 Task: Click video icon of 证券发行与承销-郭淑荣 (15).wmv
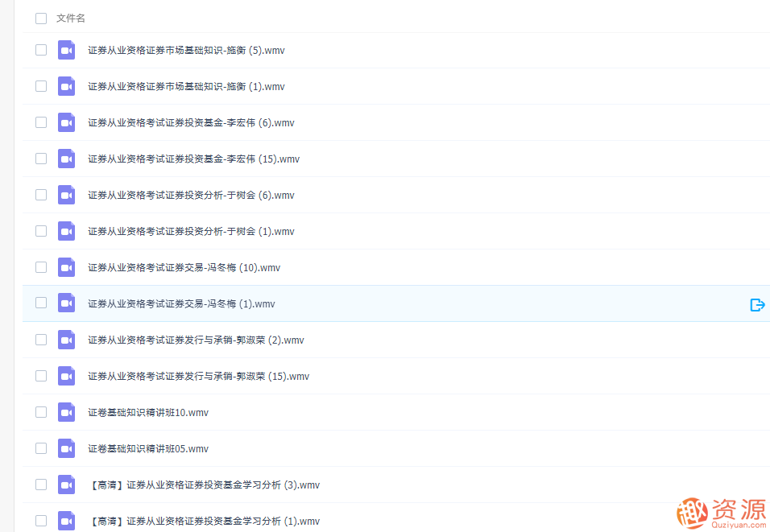(x=66, y=376)
